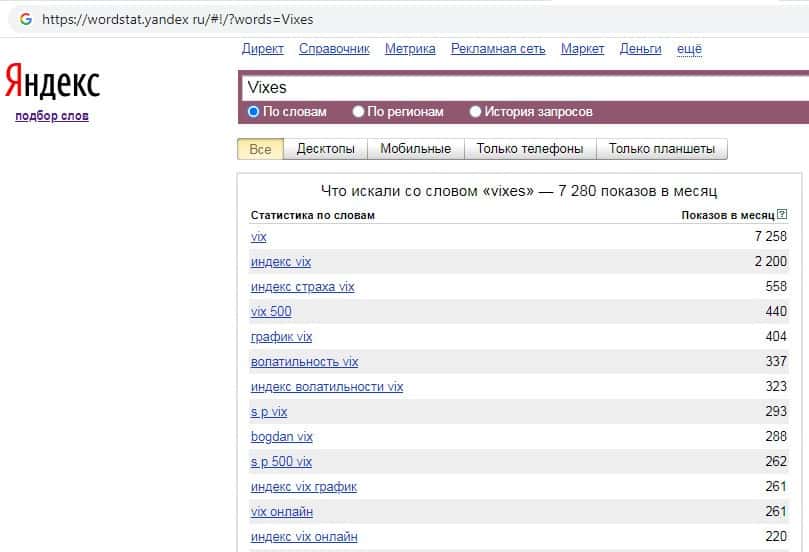Click the подбор слов link
This screenshot has height=552, width=809.
coord(52,116)
